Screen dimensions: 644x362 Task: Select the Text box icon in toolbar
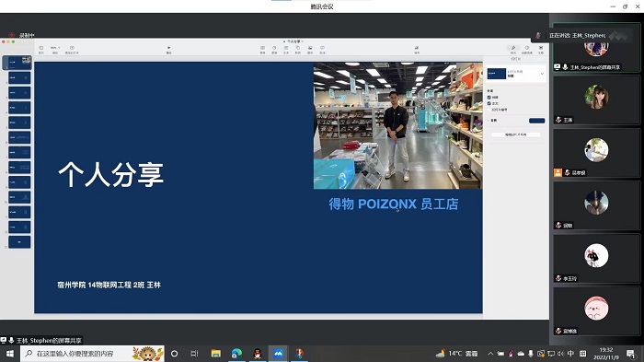click(286, 50)
